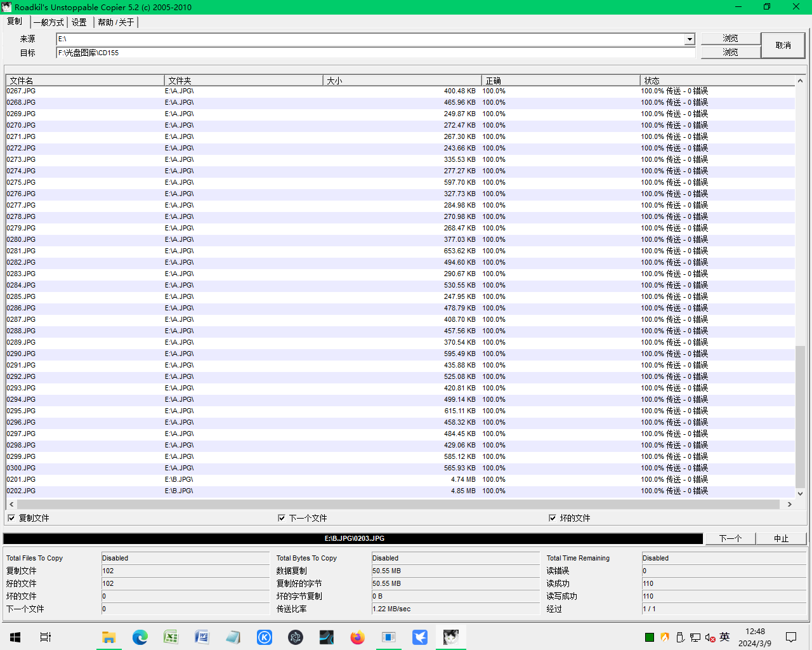Image resolution: width=812 pixels, height=650 pixels.
Task: Click the 正确 column header
Action: coord(561,81)
